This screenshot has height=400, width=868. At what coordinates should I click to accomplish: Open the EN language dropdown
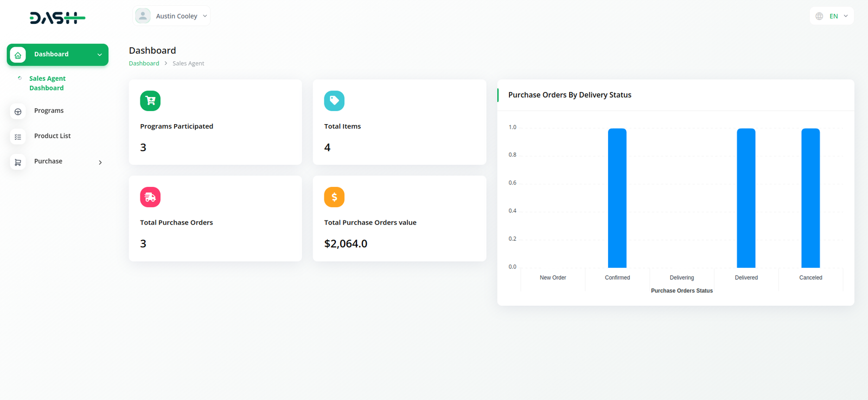click(838, 16)
